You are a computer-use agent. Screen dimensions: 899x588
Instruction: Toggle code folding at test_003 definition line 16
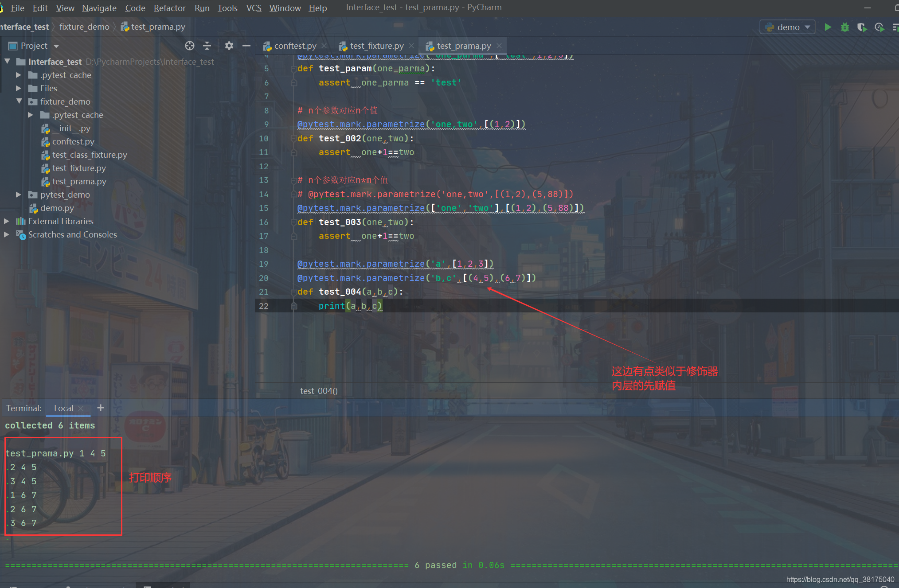(x=293, y=222)
